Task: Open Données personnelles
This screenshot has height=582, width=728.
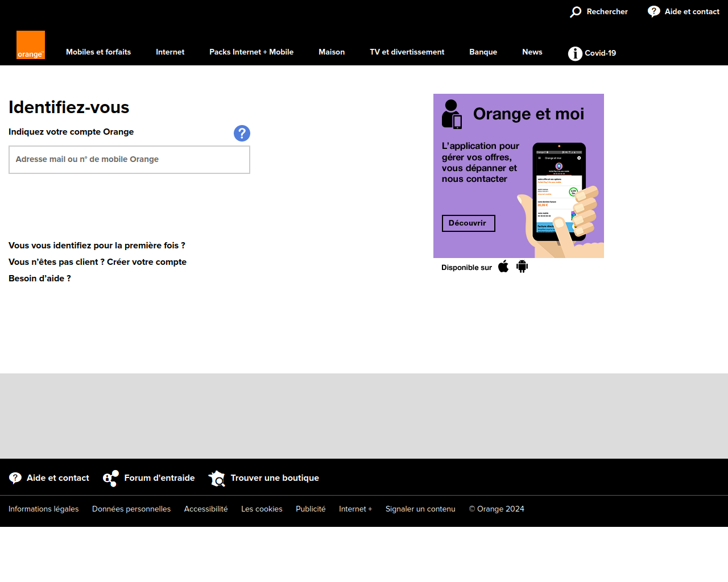Action: [x=131, y=509]
